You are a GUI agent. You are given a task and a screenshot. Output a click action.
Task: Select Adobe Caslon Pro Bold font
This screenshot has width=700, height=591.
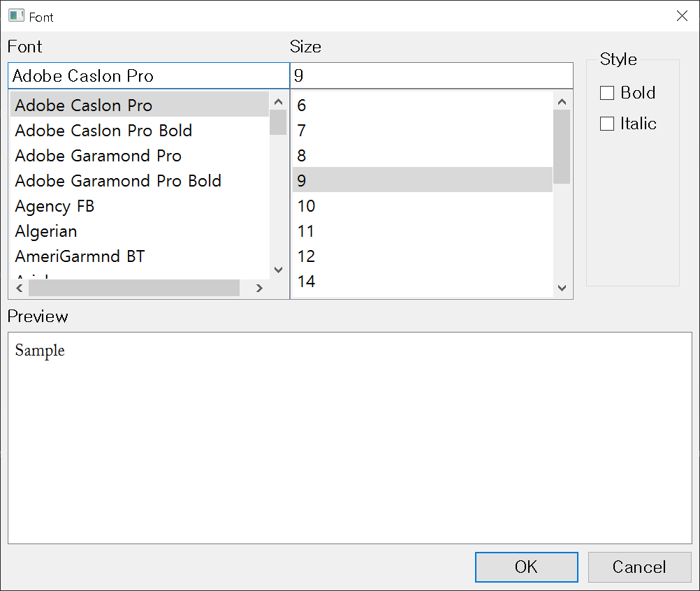click(x=139, y=131)
